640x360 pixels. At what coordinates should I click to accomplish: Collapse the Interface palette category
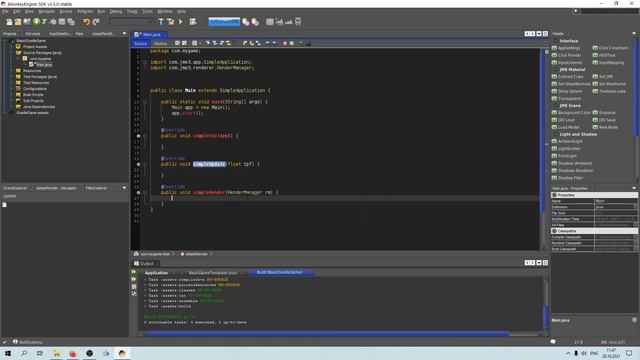(555, 41)
